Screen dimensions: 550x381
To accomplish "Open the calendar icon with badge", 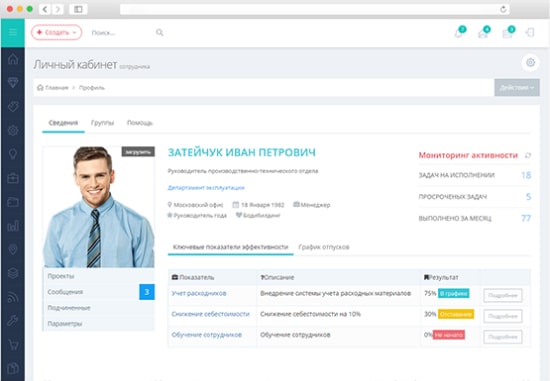I will [x=508, y=32].
